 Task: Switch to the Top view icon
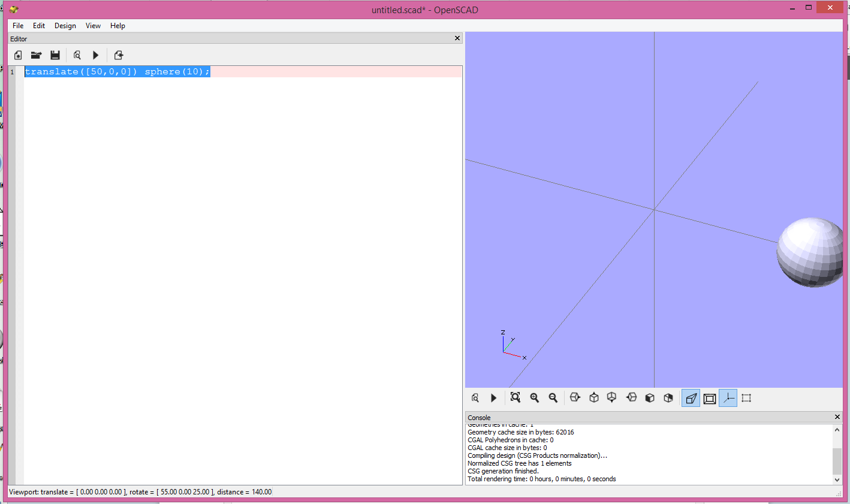tap(593, 397)
